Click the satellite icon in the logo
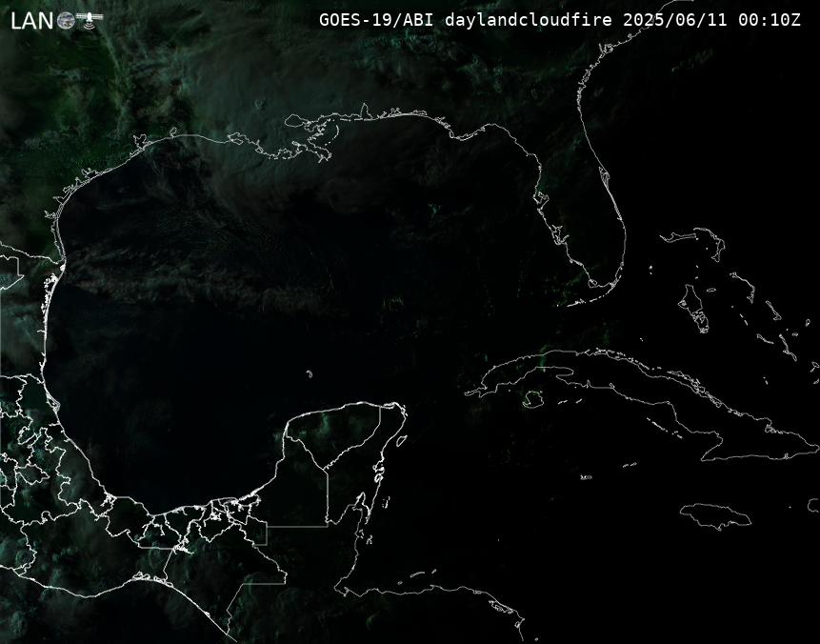Screen dimensions: 820x644 pyautogui.click(x=90, y=20)
